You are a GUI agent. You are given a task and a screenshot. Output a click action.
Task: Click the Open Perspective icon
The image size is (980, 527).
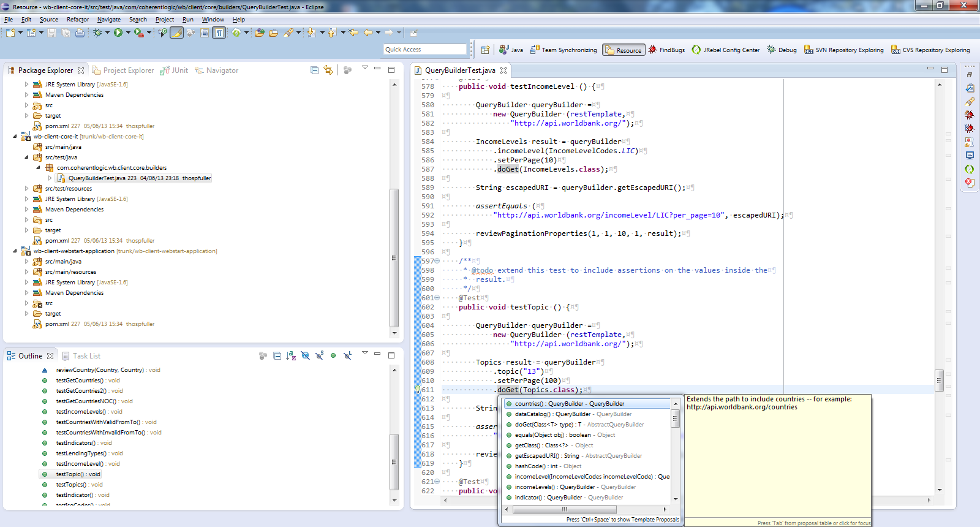[485, 50]
